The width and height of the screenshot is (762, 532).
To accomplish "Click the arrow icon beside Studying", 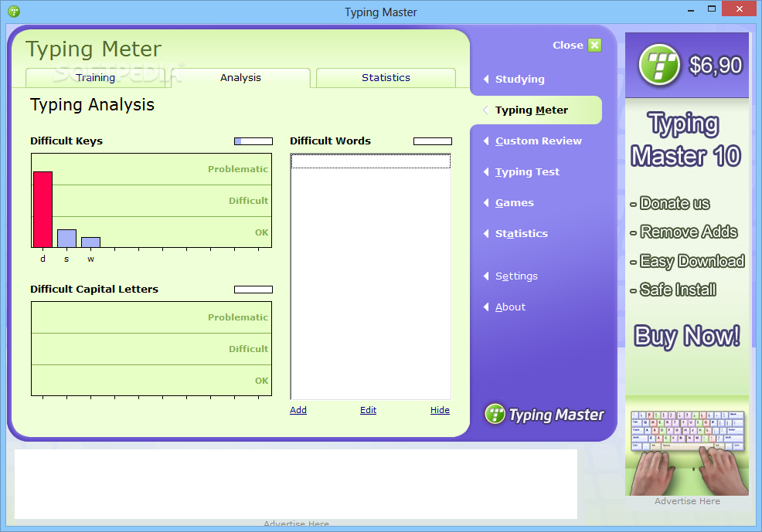I will (x=486, y=79).
